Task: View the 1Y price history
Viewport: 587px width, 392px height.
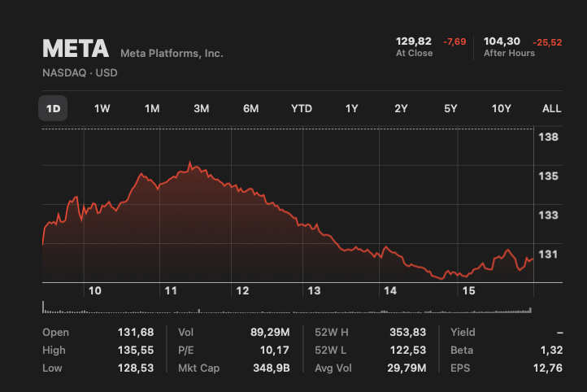Action: [351, 108]
